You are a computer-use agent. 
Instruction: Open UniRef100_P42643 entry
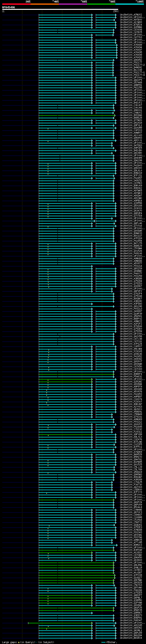tap(131, 165)
